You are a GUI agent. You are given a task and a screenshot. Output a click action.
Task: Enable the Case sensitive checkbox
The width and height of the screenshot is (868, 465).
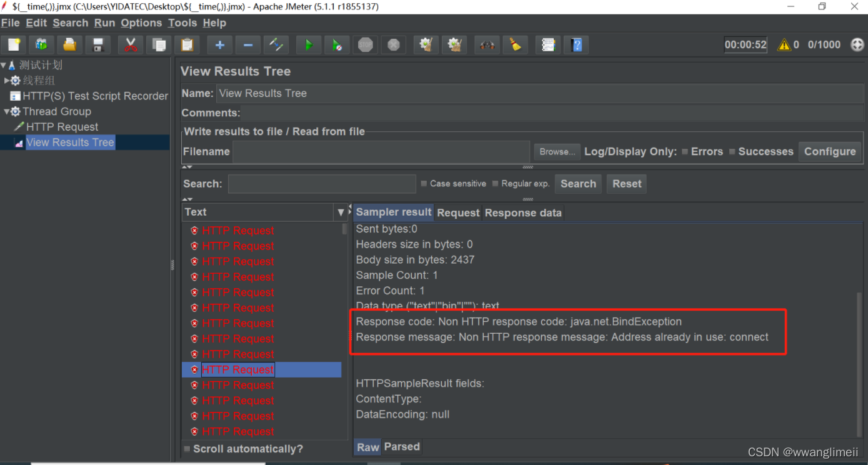[x=424, y=184]
